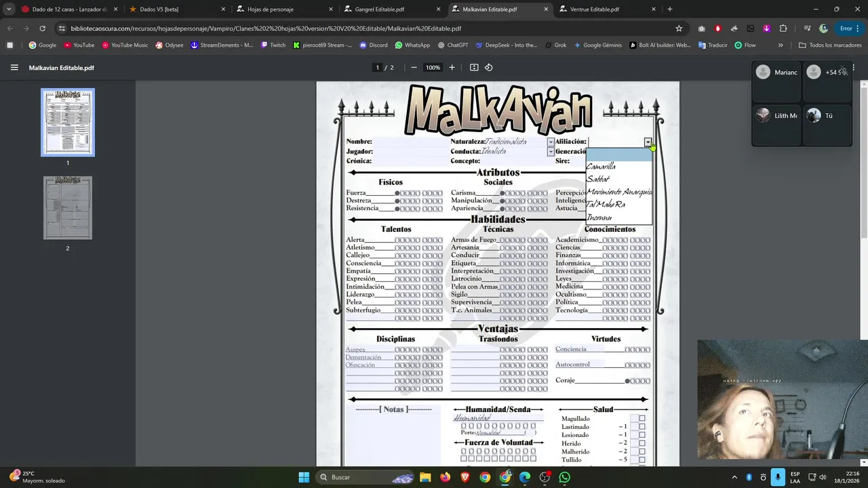The height and width of the screenshot is (488, 868).
Task: Bookmark this page with star icon
Action: [679, 28]
